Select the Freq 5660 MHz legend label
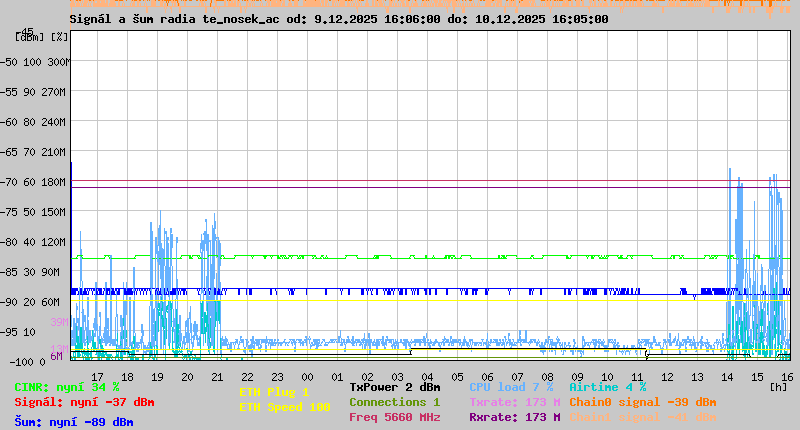 394,417
